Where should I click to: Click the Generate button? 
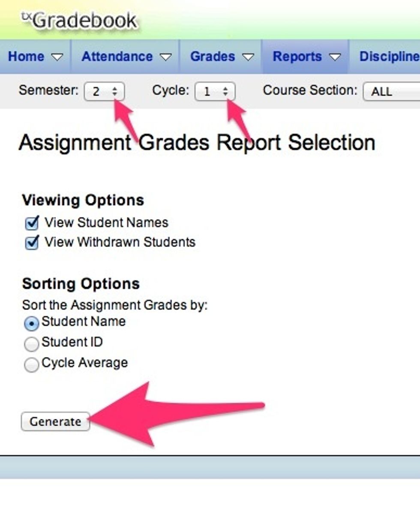55,421
